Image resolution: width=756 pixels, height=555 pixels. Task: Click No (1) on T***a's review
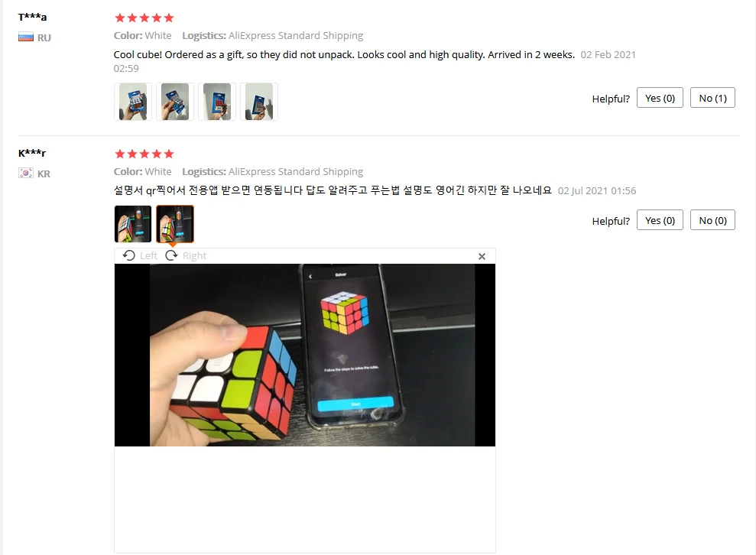(x=712, y=98)
